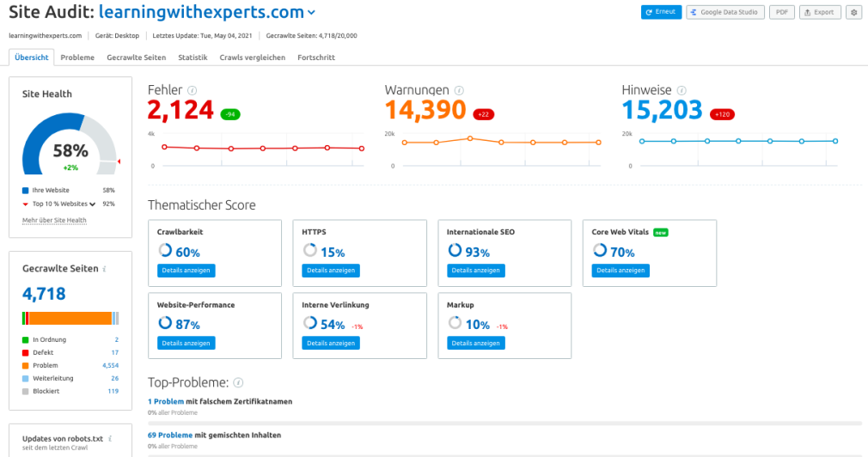
Task: Click the crawled pages total 4,718
Action: pyautogui.click(x=44, y=294)
